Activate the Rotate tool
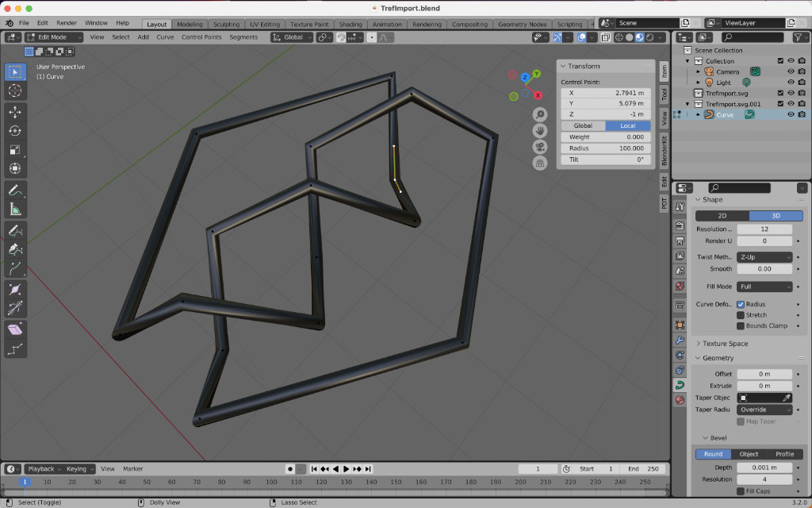 point(15,130)
